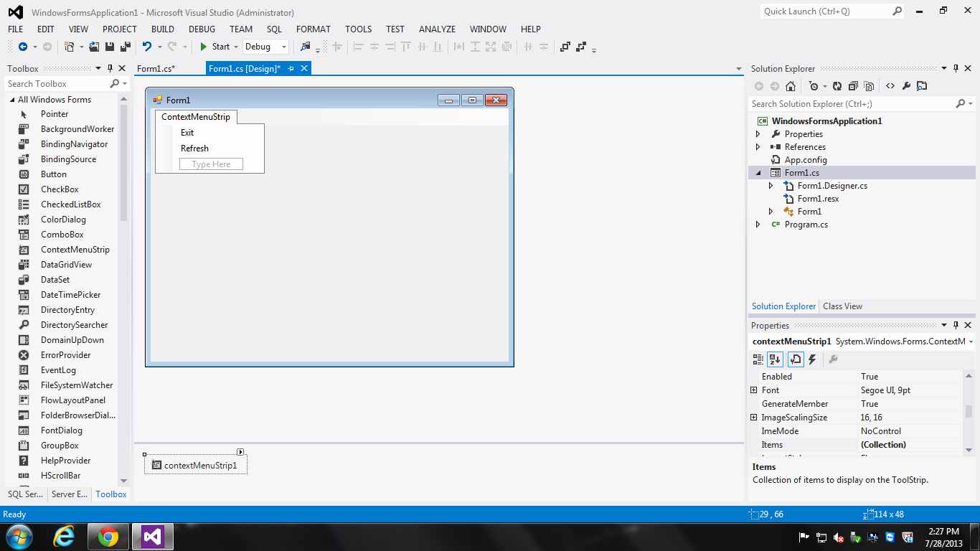Save the current file with the floppy icon
Viewport: 980px width, 551px height.
pos(110,47)
